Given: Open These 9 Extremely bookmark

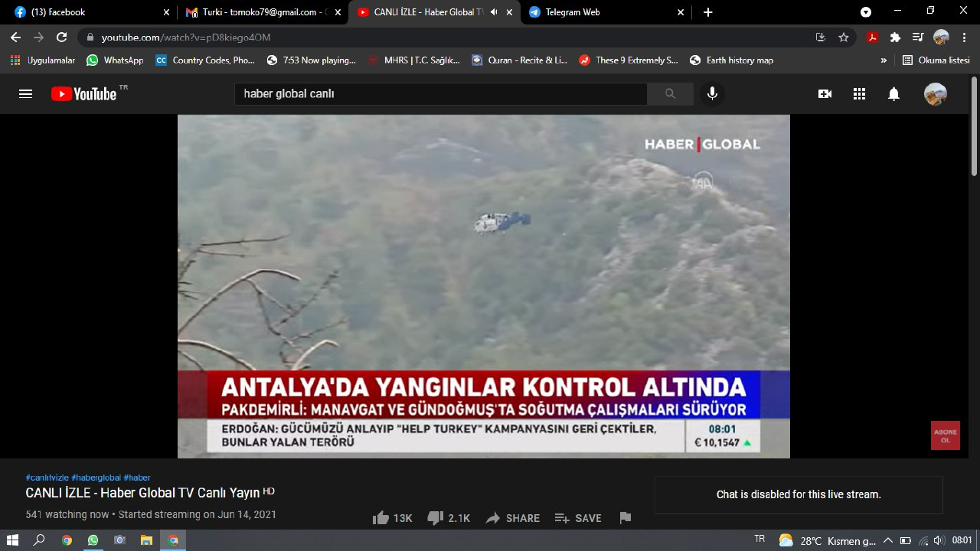Looking at the screenshot, I should click(629, 60).
